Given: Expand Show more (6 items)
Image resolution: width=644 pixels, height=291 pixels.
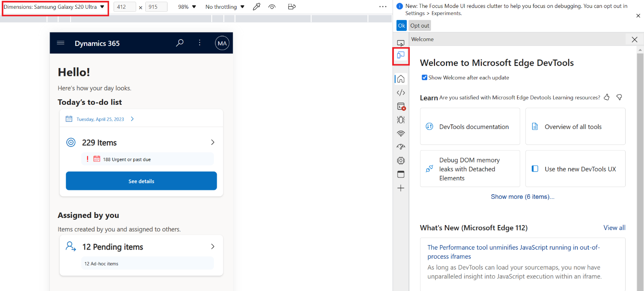Looking at the screenshot, I should pyautogui.click(x=522, y=197).
